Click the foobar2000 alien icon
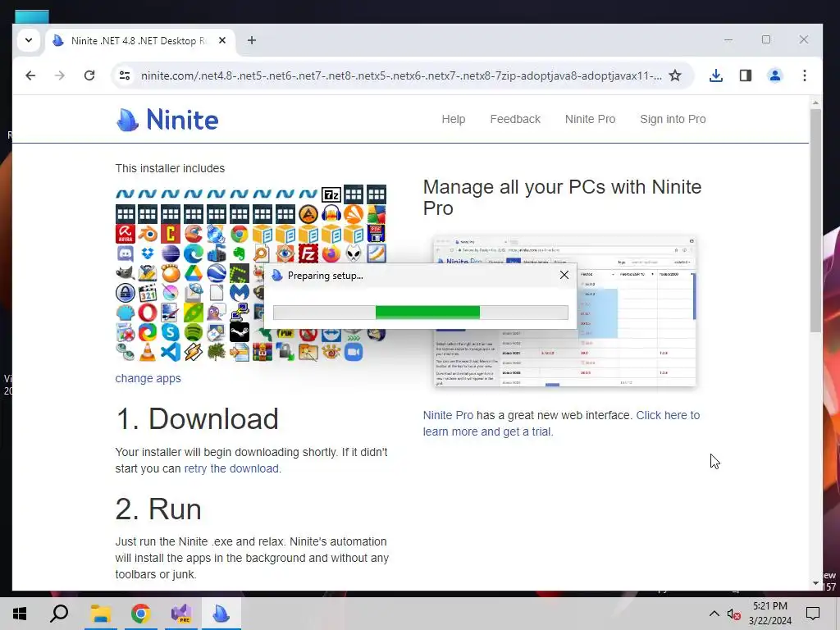Viewport: 840px width, 630px height. (354, 253)
